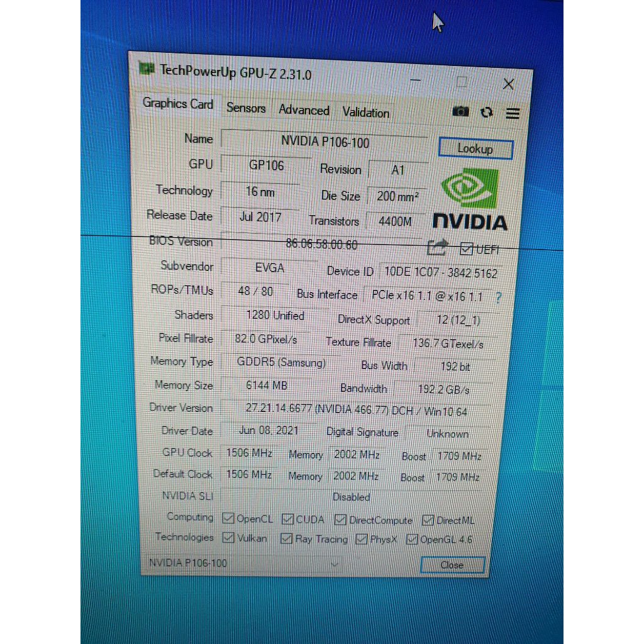Screen dimensions: 644x644
Task: Toggle the Ray Tracing checkbox
Action: click(x=286, y=538)
